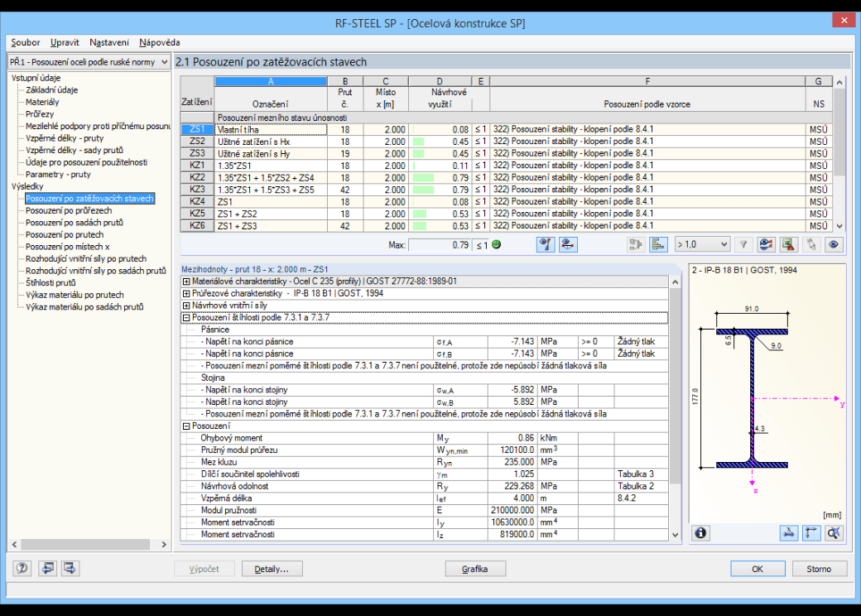The width and height of the screenshot is (861, 616).
Task: Toggle principal axes display icon
Action: (x=811, y=532)
